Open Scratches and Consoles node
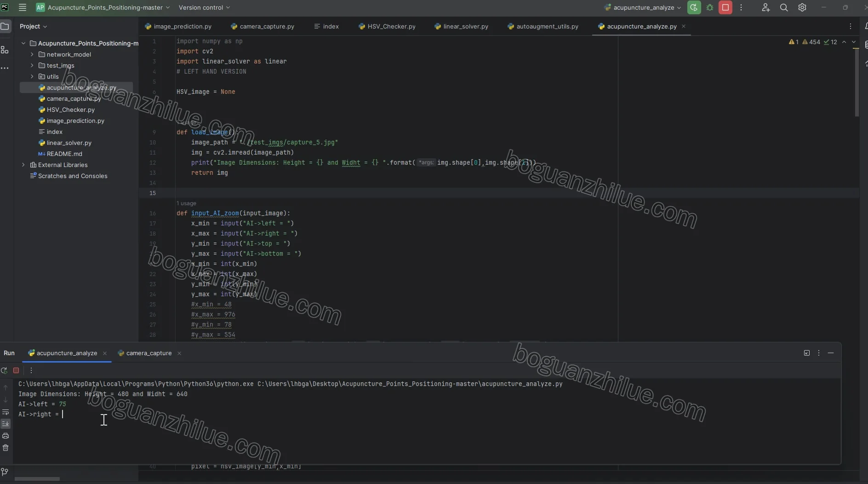Image resolution: width=868 pixels, height=484 pixels. coord(73,176)
